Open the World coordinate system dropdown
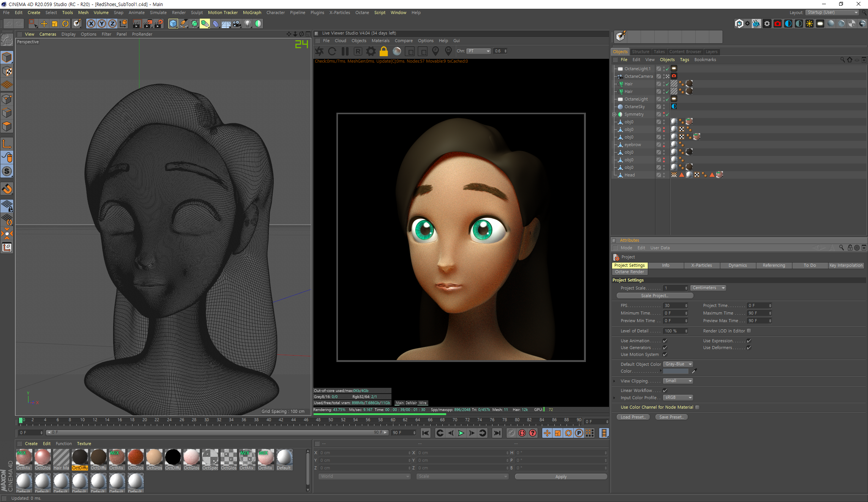 pos(365,477)
